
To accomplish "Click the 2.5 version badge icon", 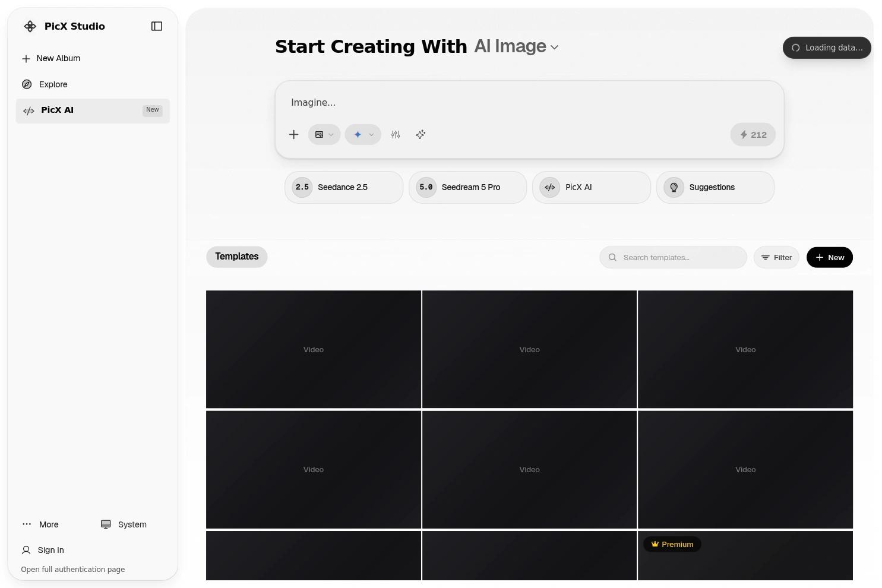I will 302,187.
